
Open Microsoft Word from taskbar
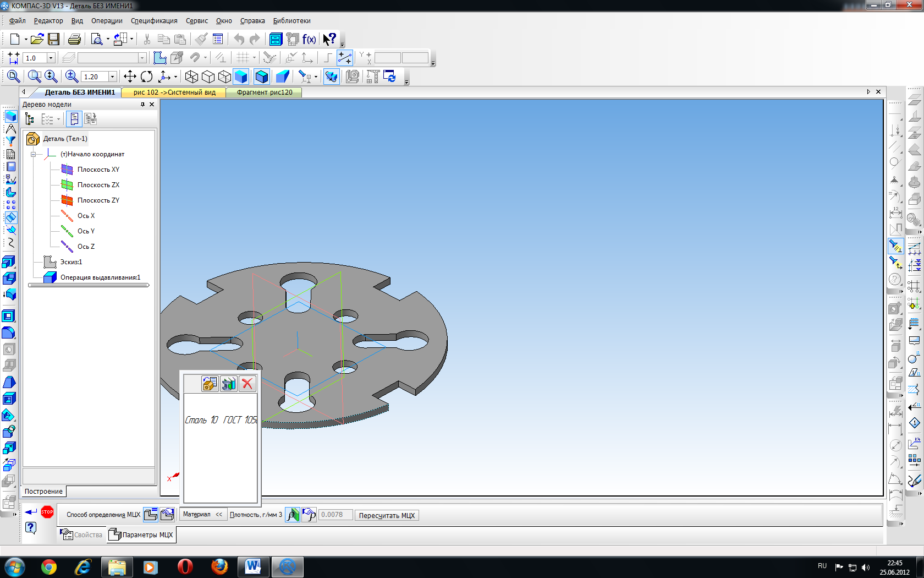[253, 566]
